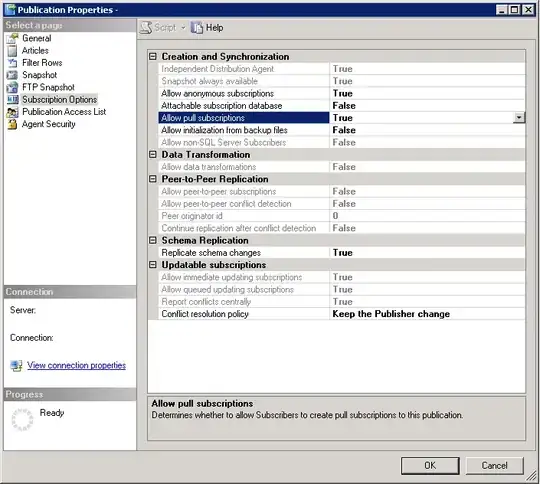The width and height of the screenshot is (540, 484).
Task: Open the Articles page
Action: click(35, 51)
